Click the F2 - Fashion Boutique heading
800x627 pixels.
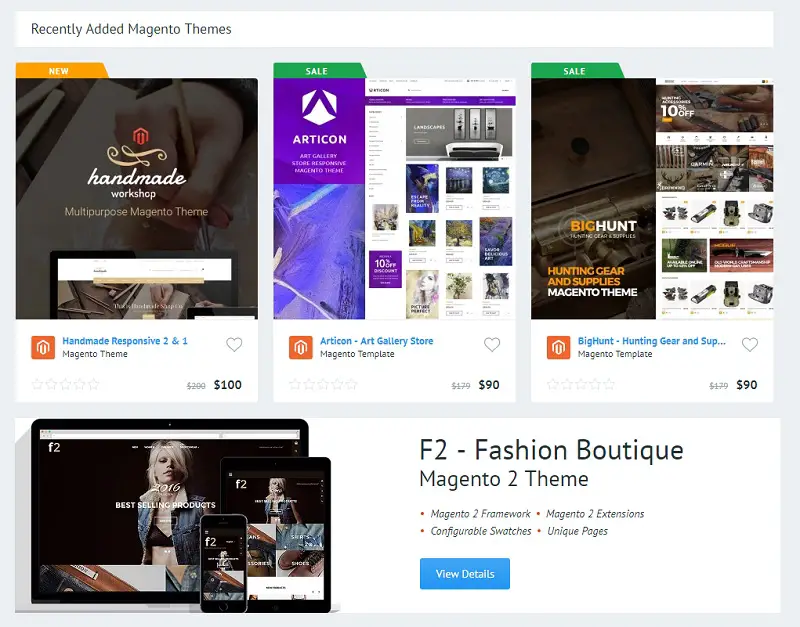coord(551,450)
